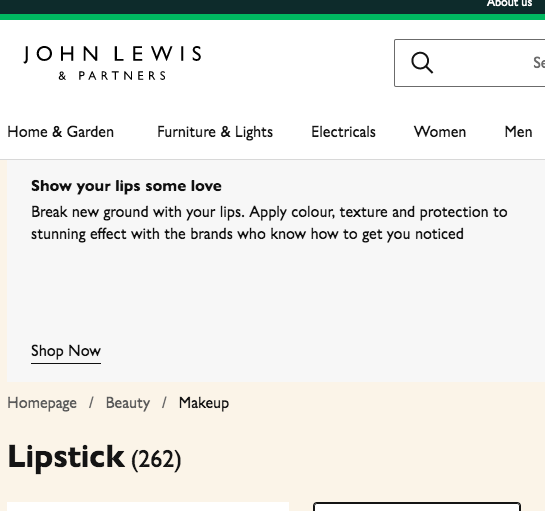This screenshot has height=511, width=545.
Task: Click the 'Show your lips some love' heading
Action: 126,186
